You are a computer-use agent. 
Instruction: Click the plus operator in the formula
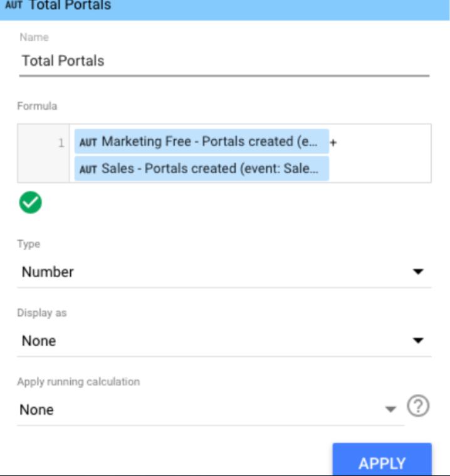pyautogui.click(x=333, y=143)
